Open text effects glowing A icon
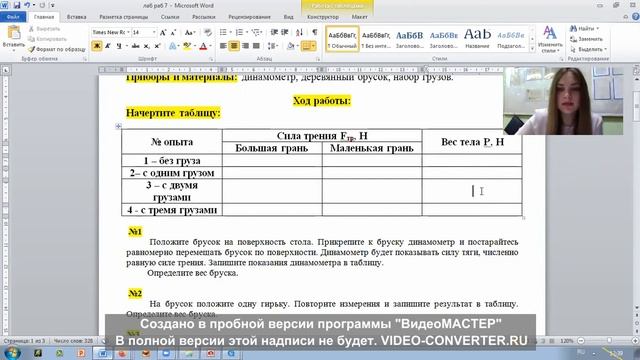Image resolution: width=640 pixels, height=360 pixels. (x=173, y=46)
